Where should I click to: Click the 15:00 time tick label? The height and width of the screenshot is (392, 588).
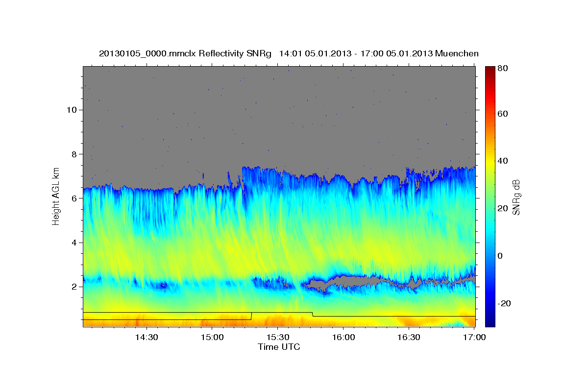(212, 338)
